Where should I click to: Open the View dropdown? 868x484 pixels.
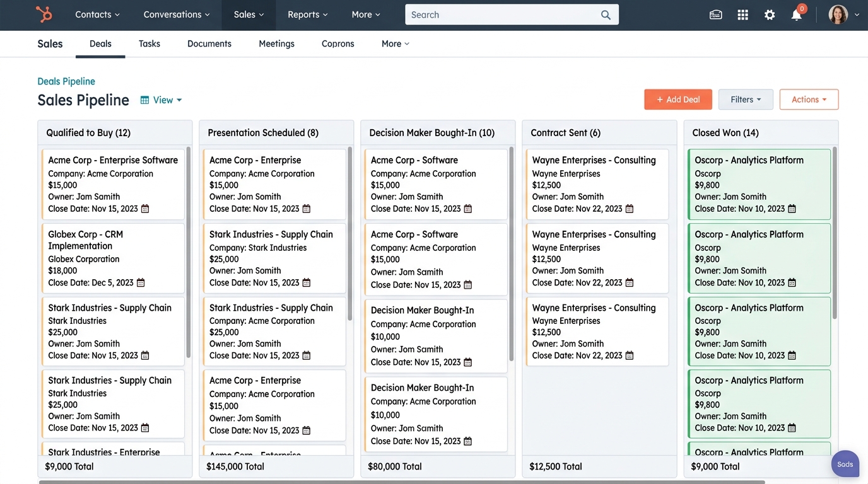[161, 100]
